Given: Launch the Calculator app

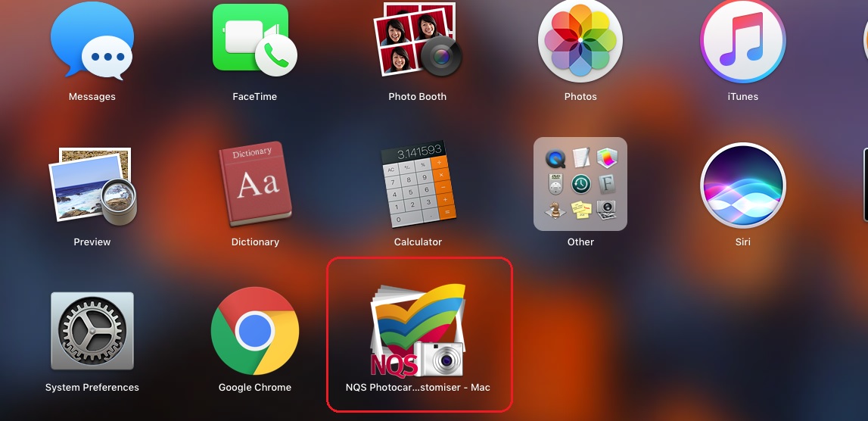Looking at the screenshot, I should [418, 185].
